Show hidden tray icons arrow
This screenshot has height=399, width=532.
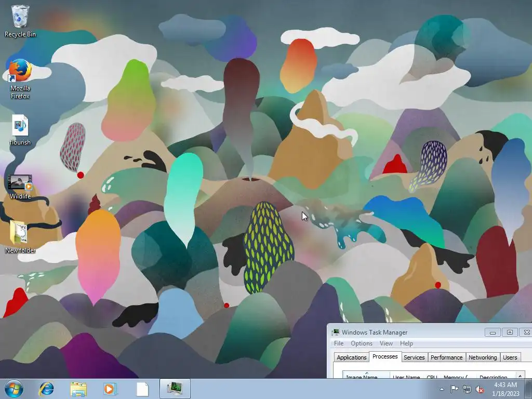(442, 389)
